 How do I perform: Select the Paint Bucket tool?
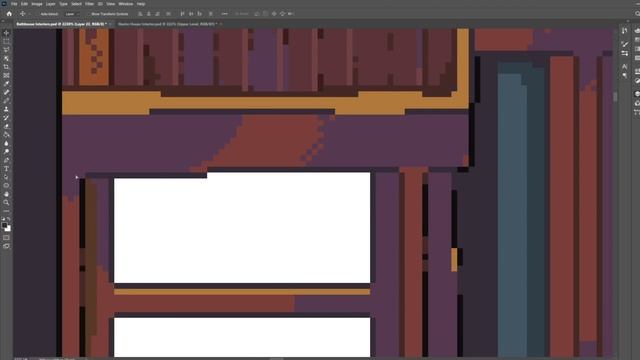click(x=6, y=135)
